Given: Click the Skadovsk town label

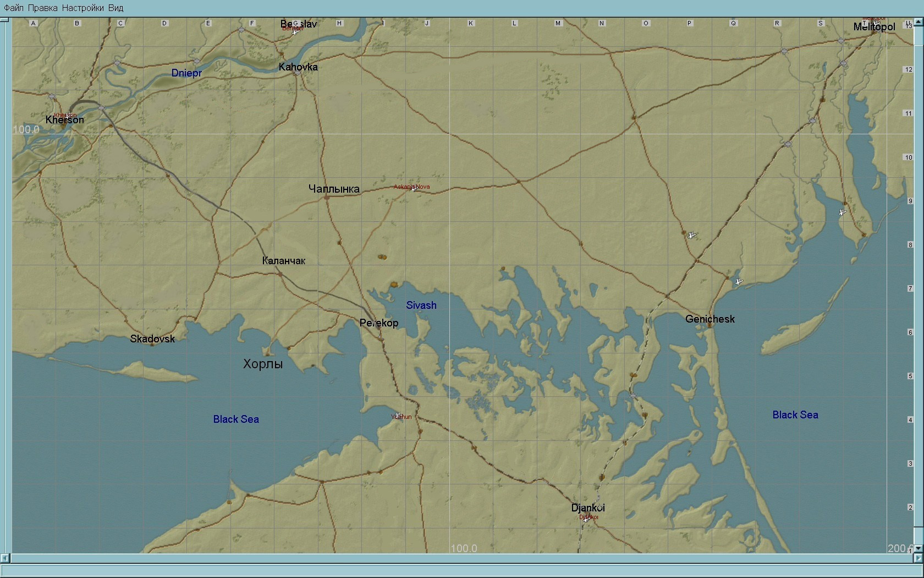Looking at the screenshot, I should point(152,339).
